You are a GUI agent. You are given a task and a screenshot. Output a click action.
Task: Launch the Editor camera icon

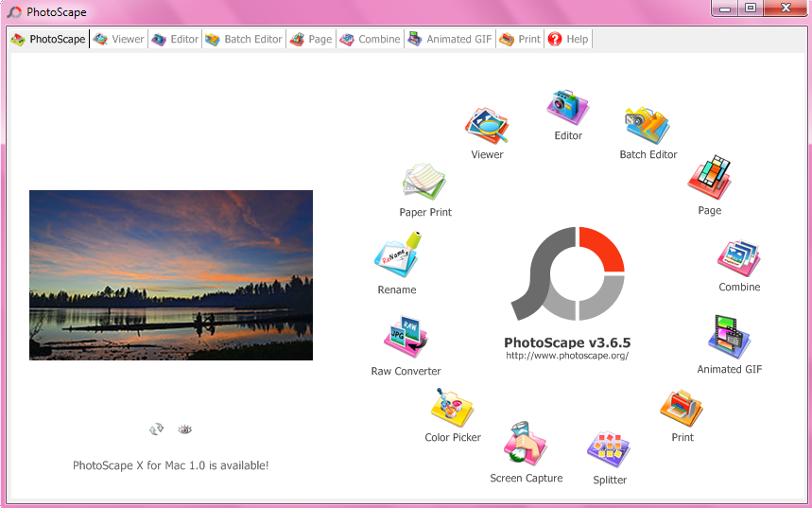(568, 108)
